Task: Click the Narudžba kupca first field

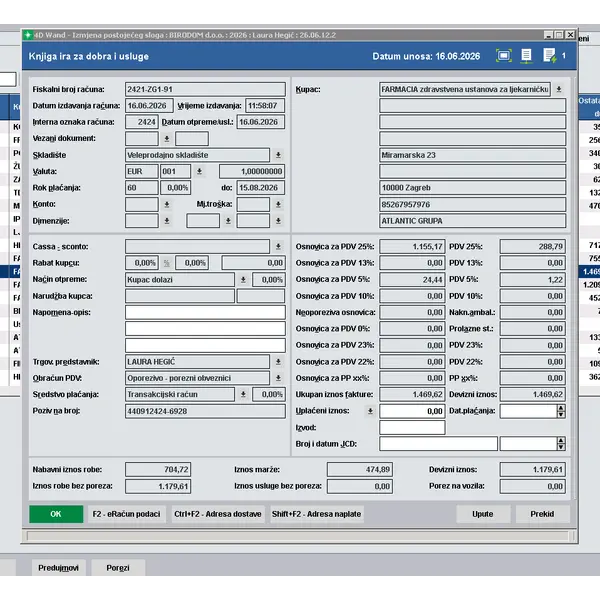Action: coord(179,296)
